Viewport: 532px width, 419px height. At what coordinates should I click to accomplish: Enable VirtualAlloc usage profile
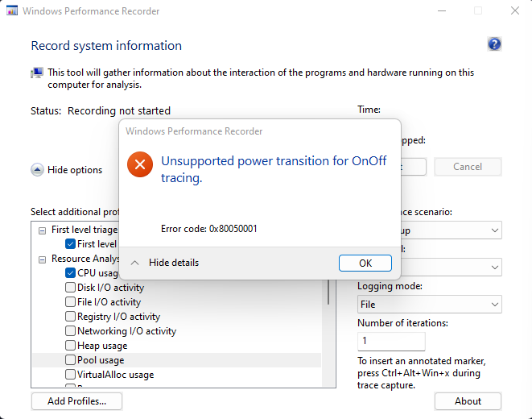tap(70, 375)
